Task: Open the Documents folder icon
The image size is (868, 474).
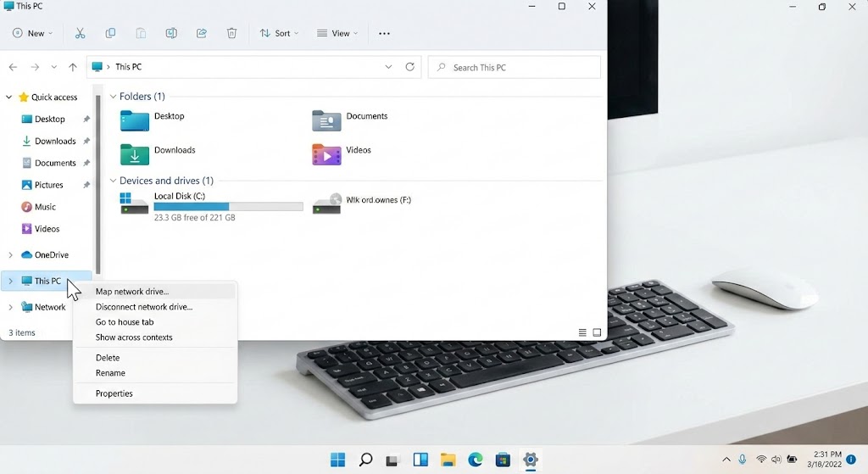Action: 326,120
